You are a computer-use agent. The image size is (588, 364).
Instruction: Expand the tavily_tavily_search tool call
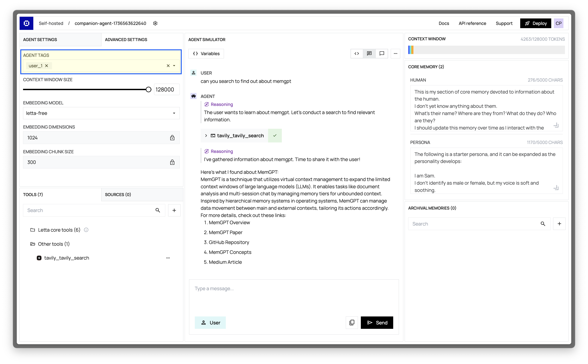(x=206, y=136)
